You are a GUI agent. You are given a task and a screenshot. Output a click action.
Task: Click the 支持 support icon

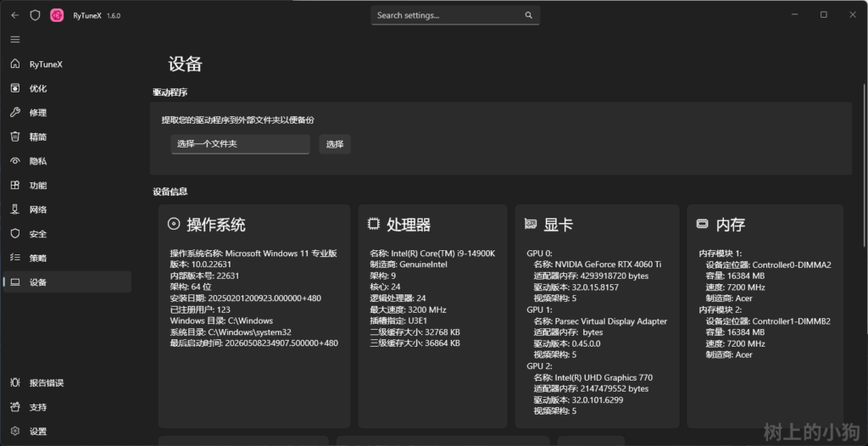pos(15,407)
